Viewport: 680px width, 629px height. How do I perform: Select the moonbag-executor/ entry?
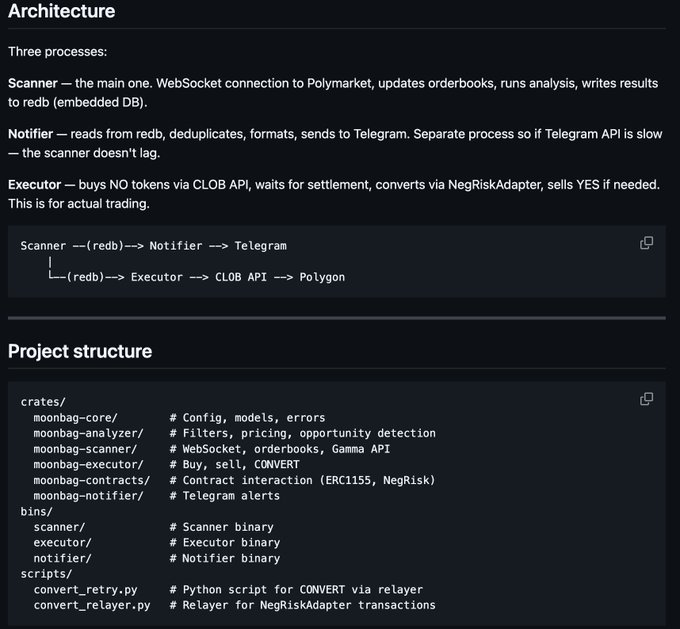pyautogui.click(x=88, y=465)
